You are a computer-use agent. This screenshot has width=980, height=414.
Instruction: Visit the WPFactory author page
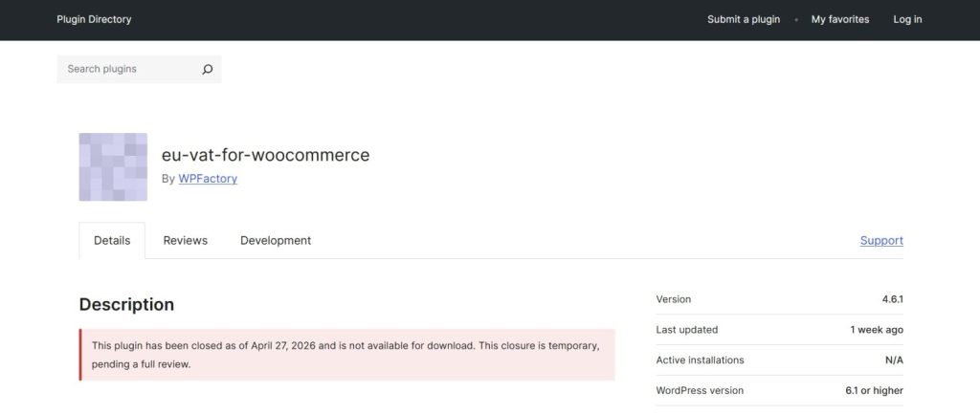[208, 178]
